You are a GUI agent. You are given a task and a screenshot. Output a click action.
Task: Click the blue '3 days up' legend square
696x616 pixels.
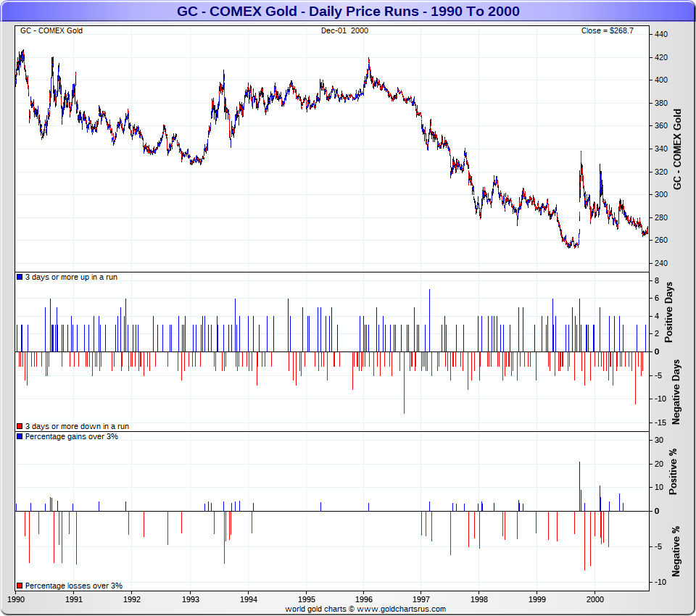[20, 277]
